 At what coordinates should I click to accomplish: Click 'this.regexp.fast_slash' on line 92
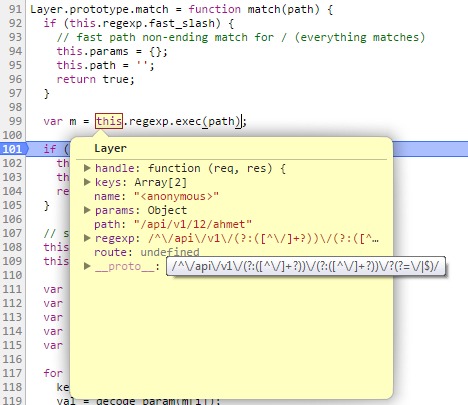pyautogui.click(x=142, y=23)
